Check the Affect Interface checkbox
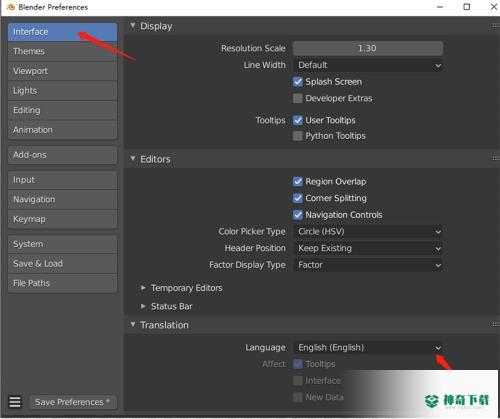Viewport: 500px width, 419px height. 298,381
